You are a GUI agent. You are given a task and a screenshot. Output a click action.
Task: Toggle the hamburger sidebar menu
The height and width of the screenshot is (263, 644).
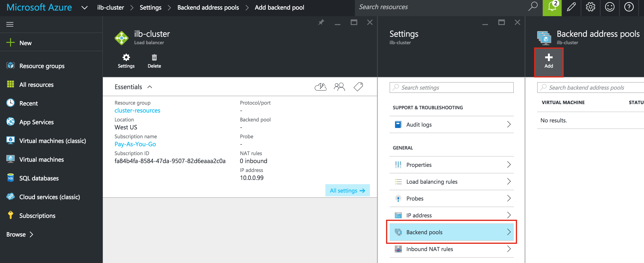tap(10, 24)
